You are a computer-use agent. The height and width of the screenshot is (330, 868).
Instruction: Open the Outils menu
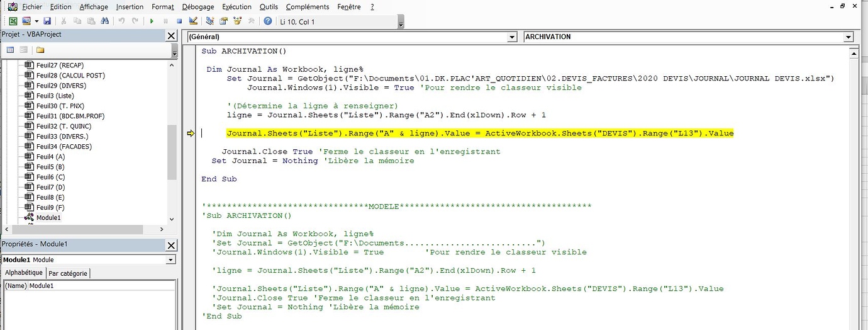pos(269,7)
